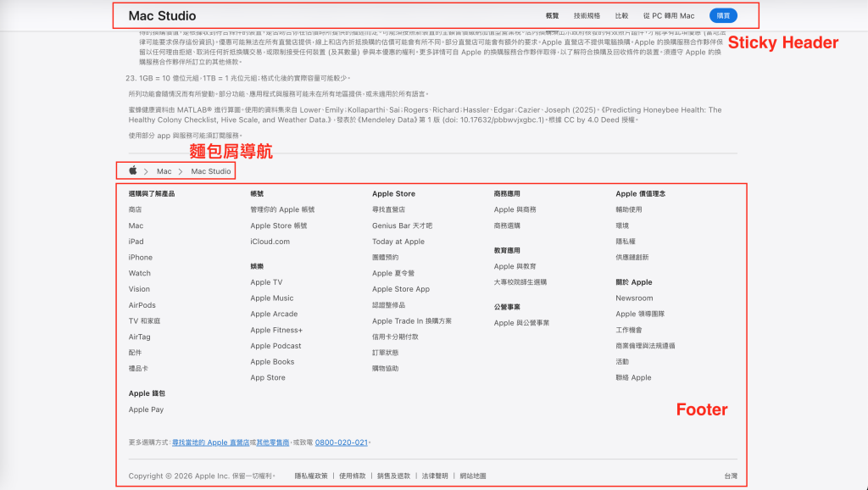Screen dimensions: 868x490
Task: Open the Today at Apple link
Action: pyautogui.click(x=398, y=242)
